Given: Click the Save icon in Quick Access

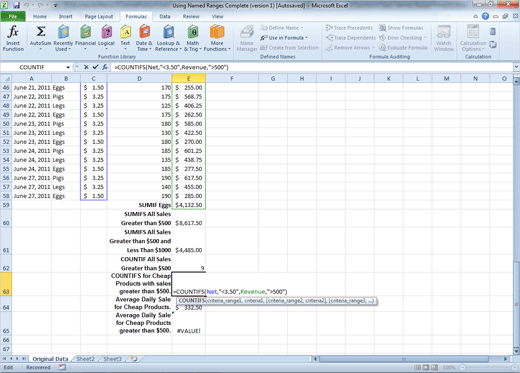Looking at the screenshot, I should pyautogui.click(x=16, y=5).
